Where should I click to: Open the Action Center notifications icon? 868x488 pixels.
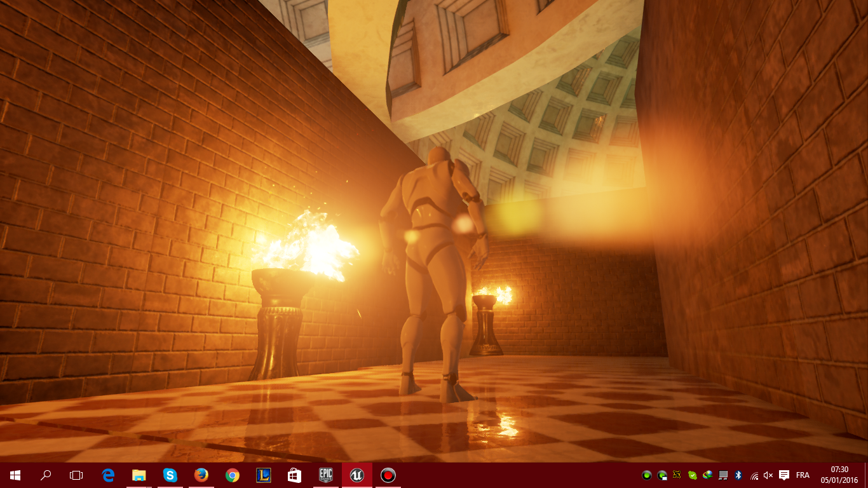[784, 475]
